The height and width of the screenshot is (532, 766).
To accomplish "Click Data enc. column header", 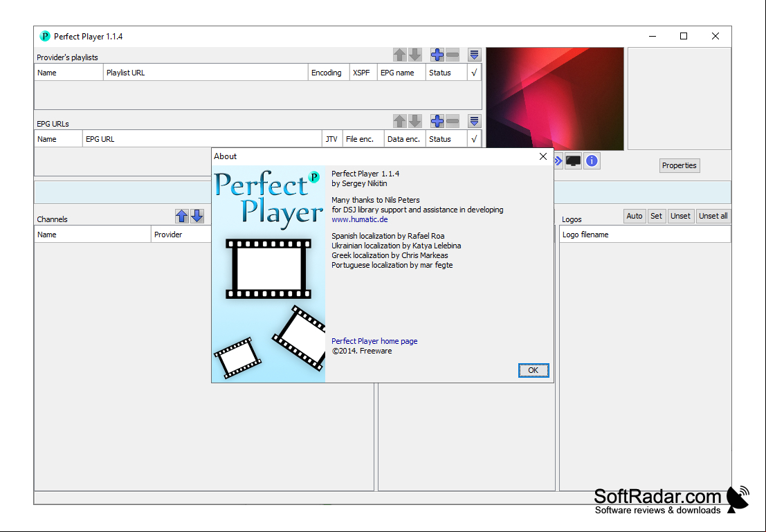I will pyautogui.click(x=405, y=139).
